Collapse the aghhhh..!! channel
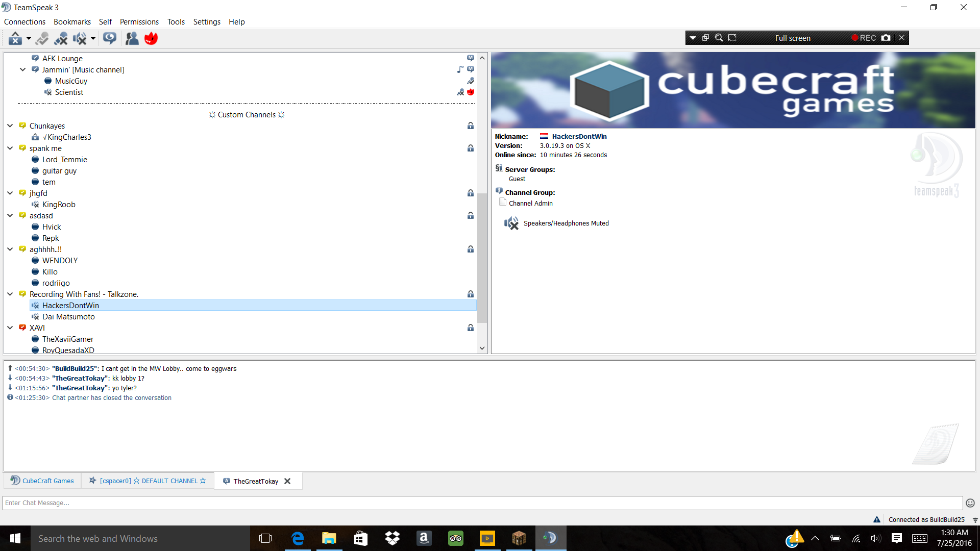 tap(10, 249)
